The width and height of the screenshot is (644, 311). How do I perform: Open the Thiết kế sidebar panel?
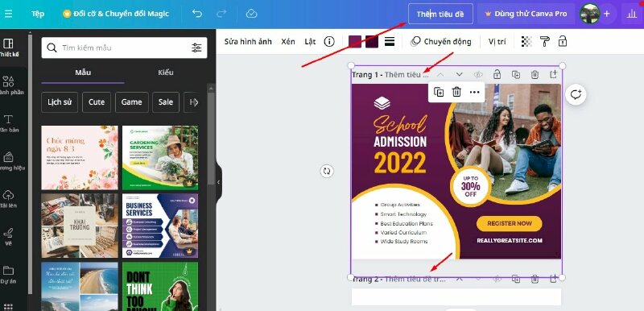(x=8, y=48)
